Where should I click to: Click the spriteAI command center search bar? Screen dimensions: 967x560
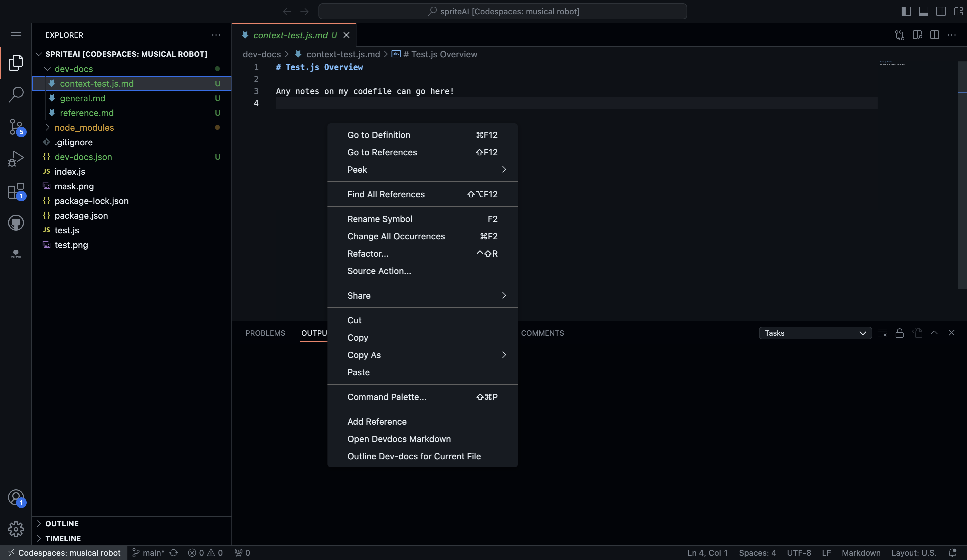coord(503,11)
